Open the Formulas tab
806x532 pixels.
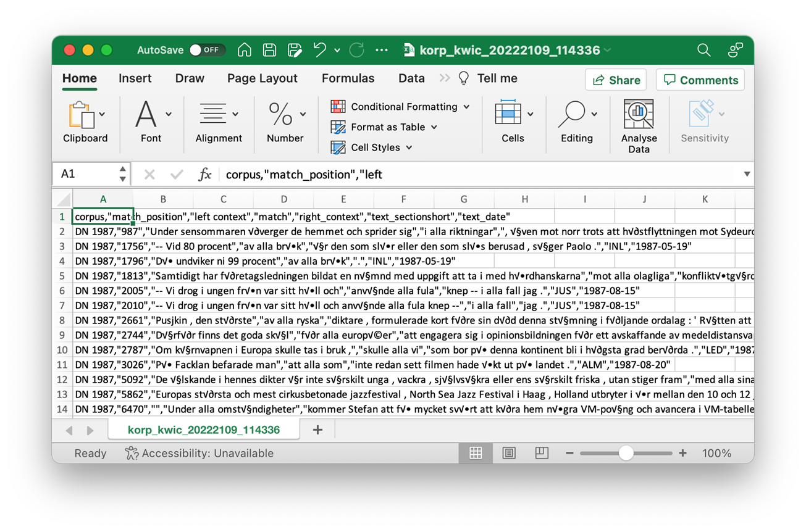[x=348, y=78]
